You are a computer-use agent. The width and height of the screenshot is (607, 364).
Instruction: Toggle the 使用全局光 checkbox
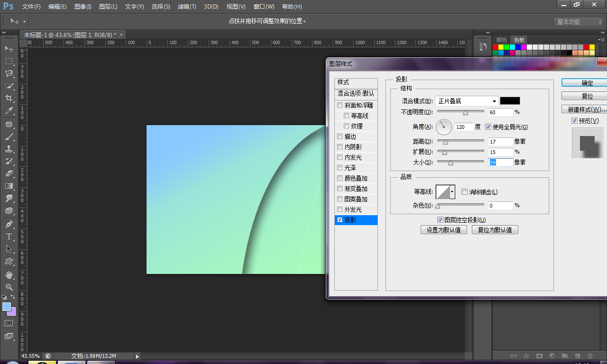tap(488, 127)
